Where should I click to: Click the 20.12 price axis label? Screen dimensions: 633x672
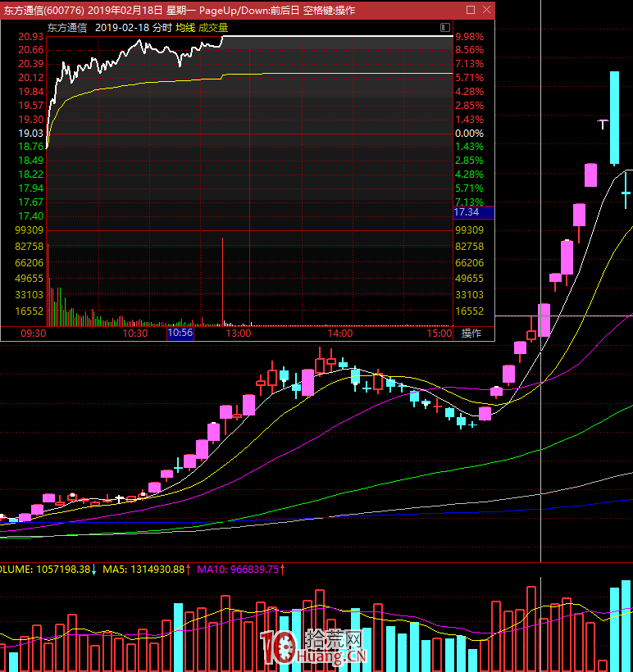pos(31,78)
